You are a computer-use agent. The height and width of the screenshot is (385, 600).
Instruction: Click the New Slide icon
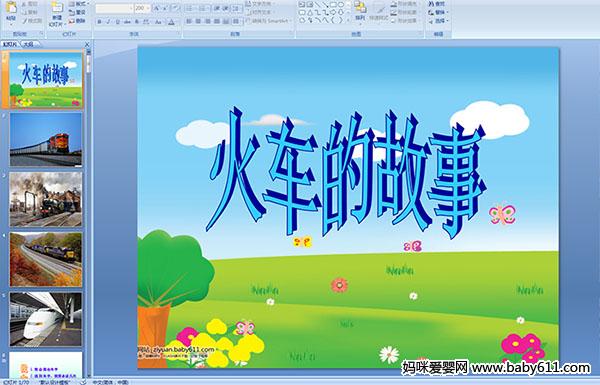(57, 13)
